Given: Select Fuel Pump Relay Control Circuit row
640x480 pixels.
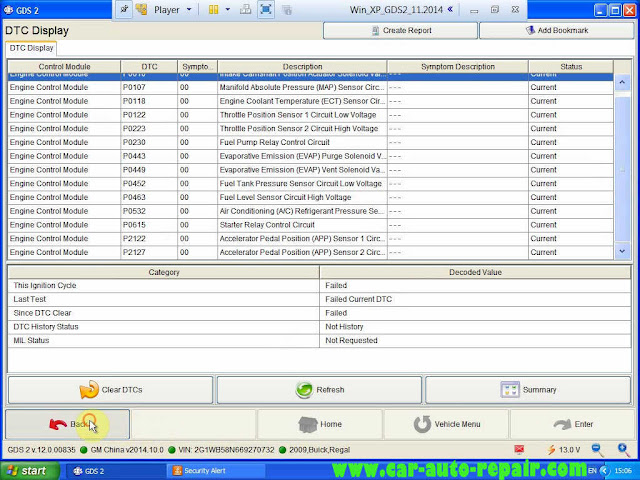Looking at the screenshot, I should [x=310, y=142].
